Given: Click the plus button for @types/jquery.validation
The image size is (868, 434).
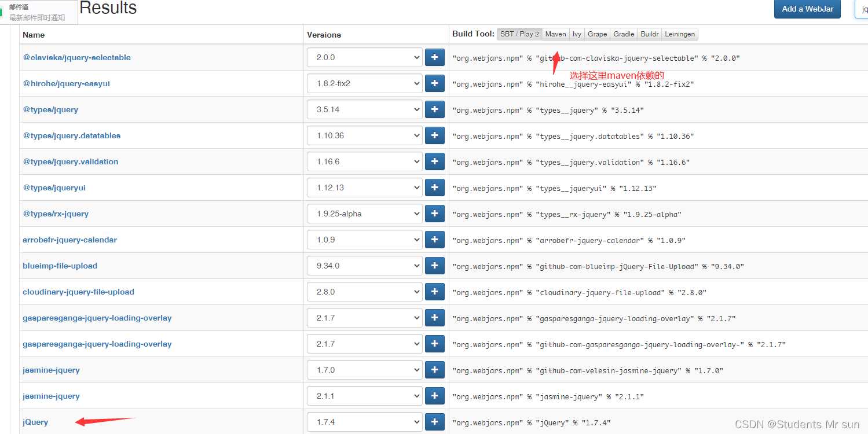Looking at the screenshot, I should 435,161.
